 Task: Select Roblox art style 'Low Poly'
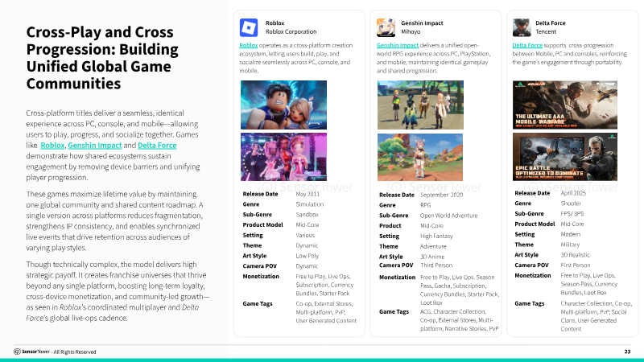pyautogui.click(x=308, y=256)
